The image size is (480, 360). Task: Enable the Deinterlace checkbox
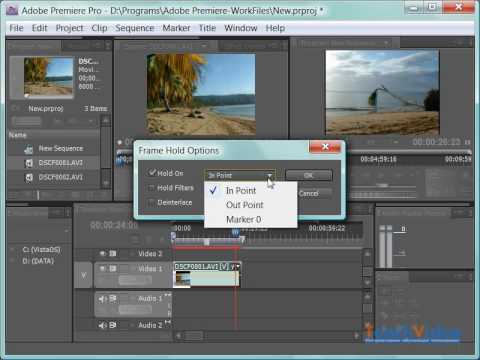[x=151, y=202]
